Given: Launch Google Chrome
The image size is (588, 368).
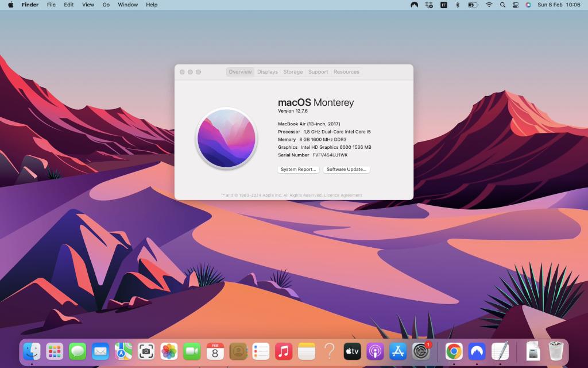Looking at the screenshot, I should (454, 351).
